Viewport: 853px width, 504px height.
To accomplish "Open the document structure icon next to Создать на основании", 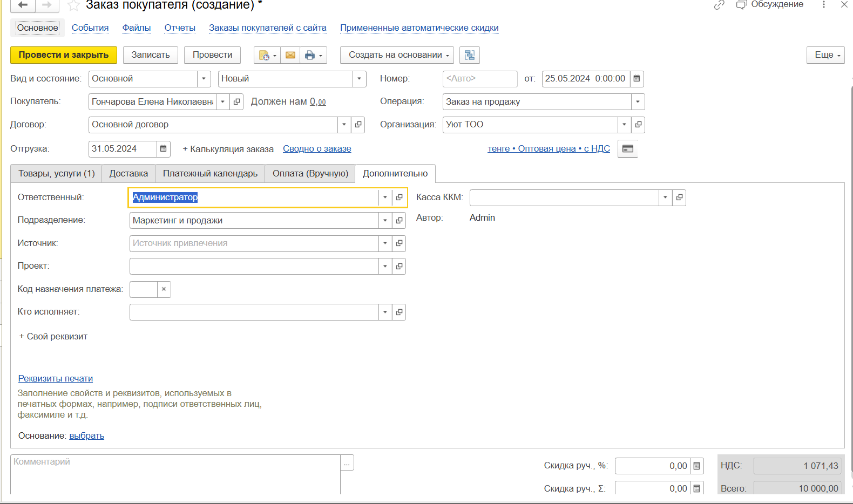I will click(470, 55).
